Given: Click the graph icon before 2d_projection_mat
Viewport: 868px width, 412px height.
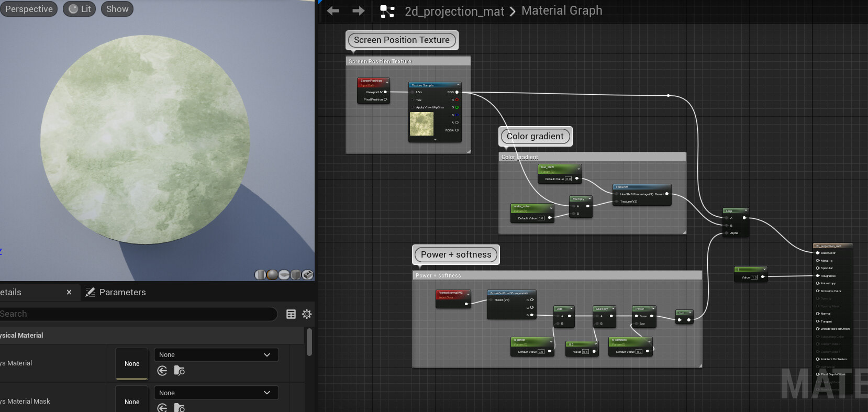Looking at the screenshot, I should pyautogui.click(x=387, y=11).
